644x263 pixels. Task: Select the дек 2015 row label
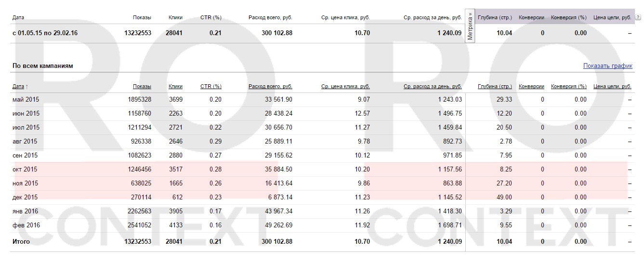[x=25, y=197]
